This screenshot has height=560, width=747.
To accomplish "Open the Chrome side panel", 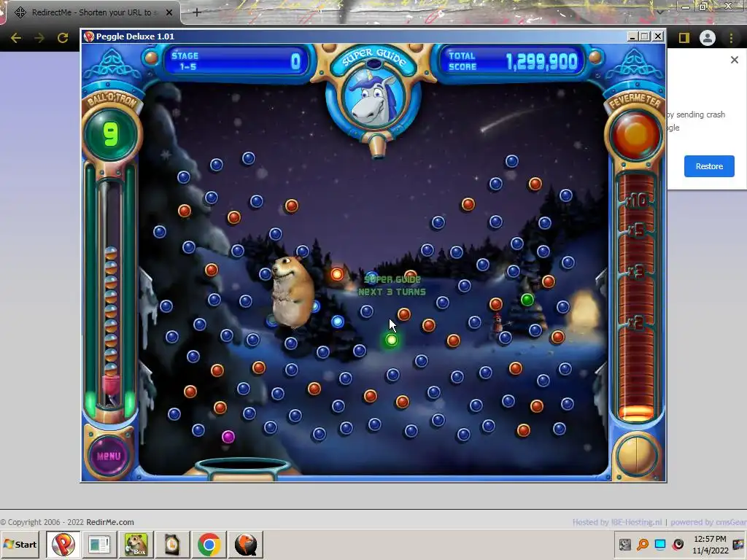I will (684, 38).
